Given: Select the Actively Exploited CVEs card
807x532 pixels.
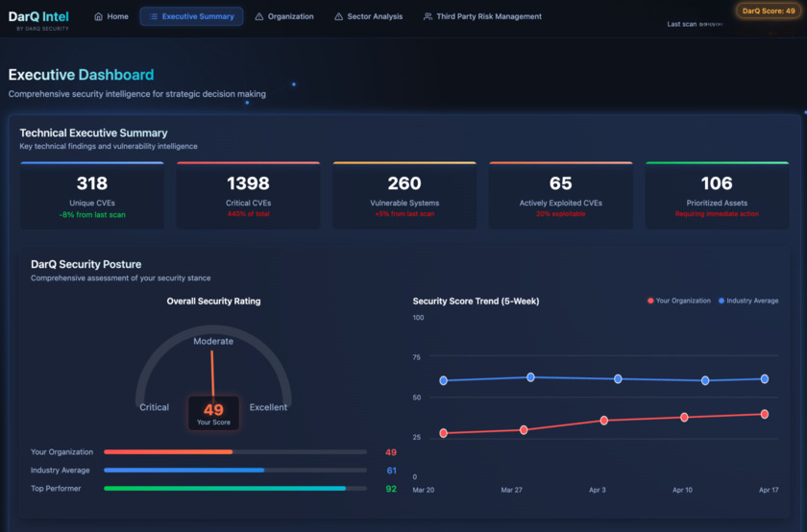Looking at the screenshot, I should tap(560, 196).
